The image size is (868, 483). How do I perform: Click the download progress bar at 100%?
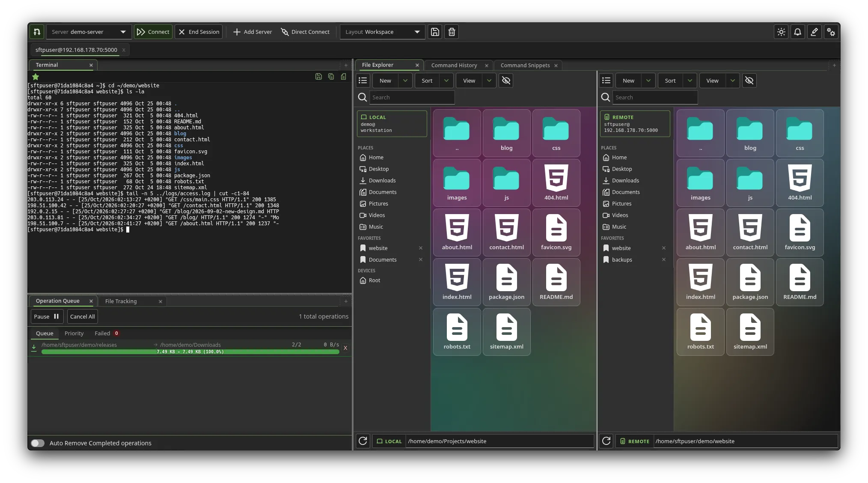[x=190, y=352]
